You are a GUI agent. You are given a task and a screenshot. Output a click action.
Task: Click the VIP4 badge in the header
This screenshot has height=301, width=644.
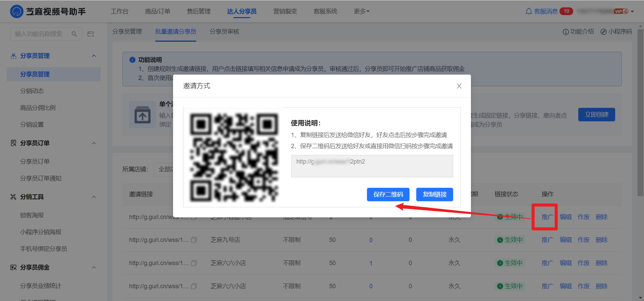coord(621,11)
